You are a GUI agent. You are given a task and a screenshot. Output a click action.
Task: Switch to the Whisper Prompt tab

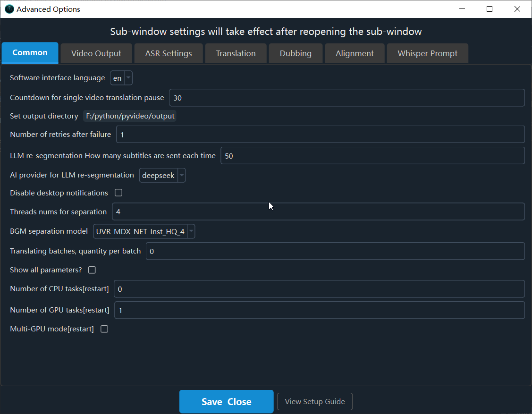(x=428, y=53)
